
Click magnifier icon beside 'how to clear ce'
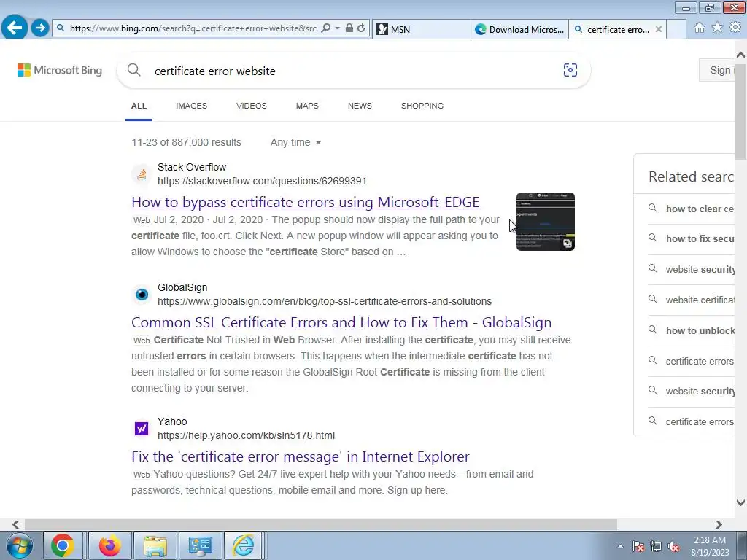pos(653,208)
